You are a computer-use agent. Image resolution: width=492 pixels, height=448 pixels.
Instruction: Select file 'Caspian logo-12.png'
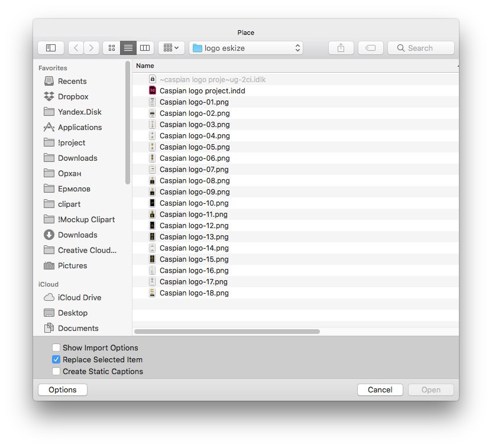click(295, 225)
